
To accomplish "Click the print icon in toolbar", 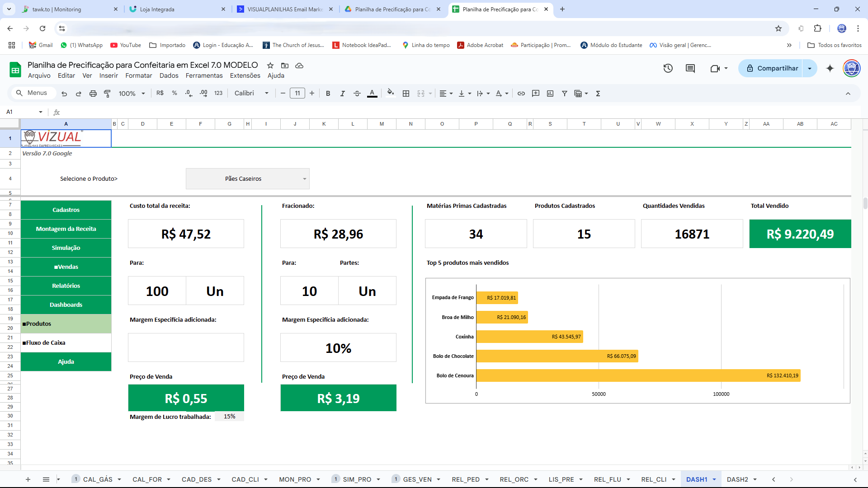I will tap(93, 94).
